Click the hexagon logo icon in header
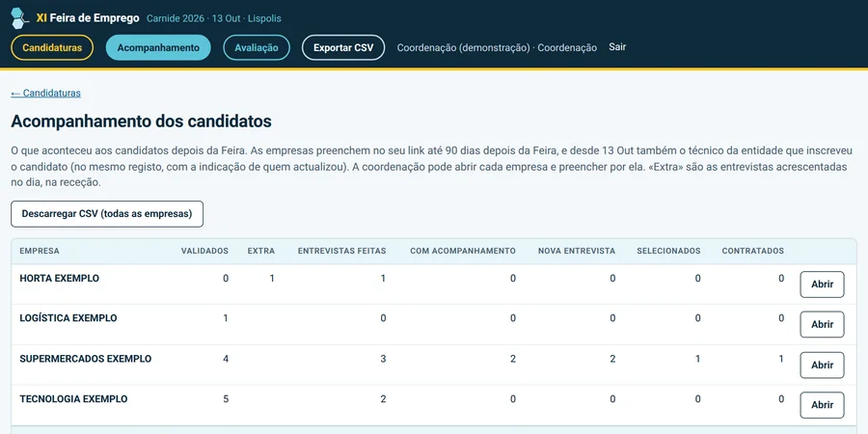Image resolution: width=868 pixels, height=434 pixels. 20,18
